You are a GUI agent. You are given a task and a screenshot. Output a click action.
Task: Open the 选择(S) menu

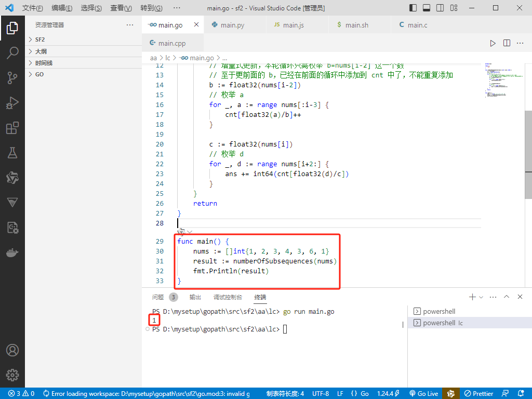(x=91, y=8)
